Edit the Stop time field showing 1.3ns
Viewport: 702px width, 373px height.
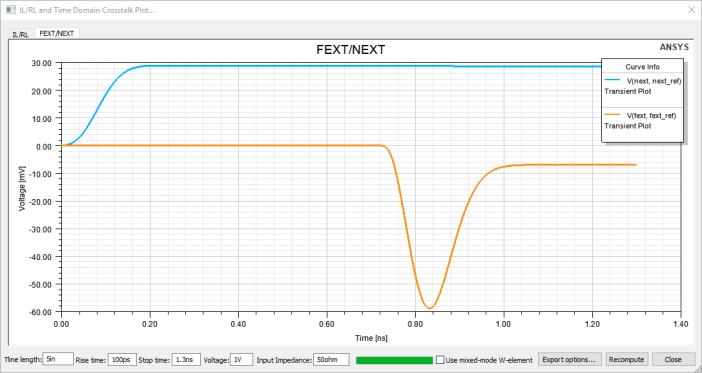[186, 359]
